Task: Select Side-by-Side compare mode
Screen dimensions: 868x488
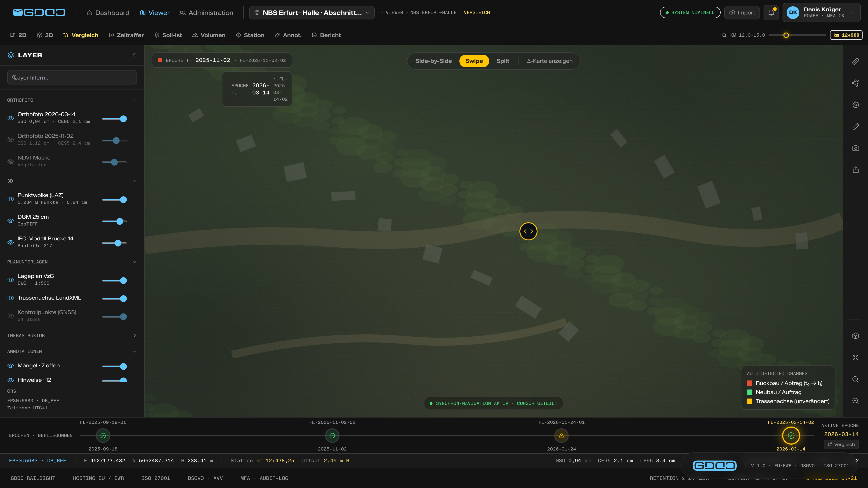Action: (x=433, y=61)
